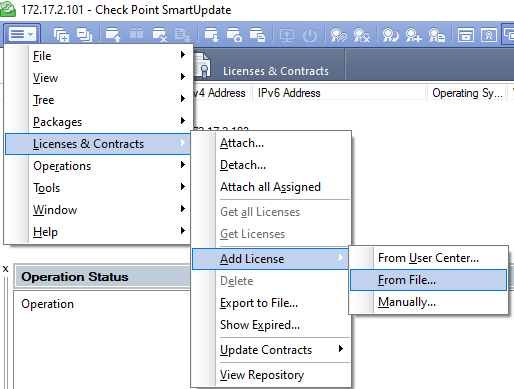The image size is (514, 389).
Task: Click the expand tree icon with plus
Action: (61, 34)
